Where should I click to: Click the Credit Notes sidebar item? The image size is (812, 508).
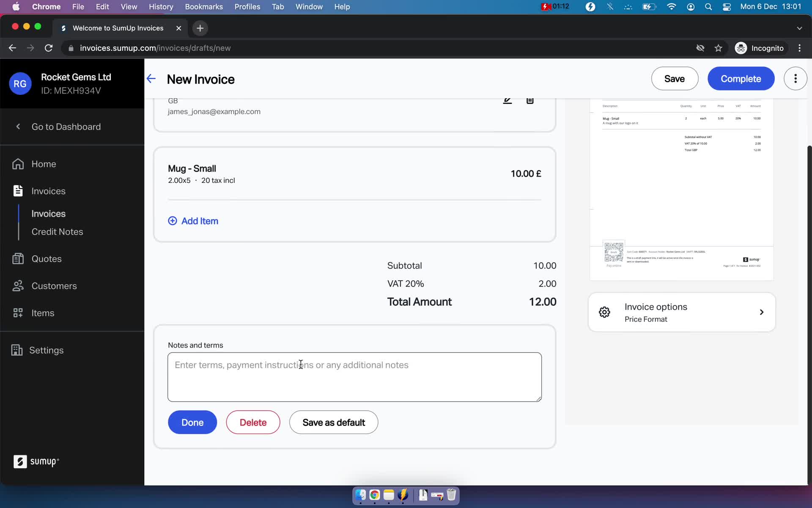coord(57,231)
